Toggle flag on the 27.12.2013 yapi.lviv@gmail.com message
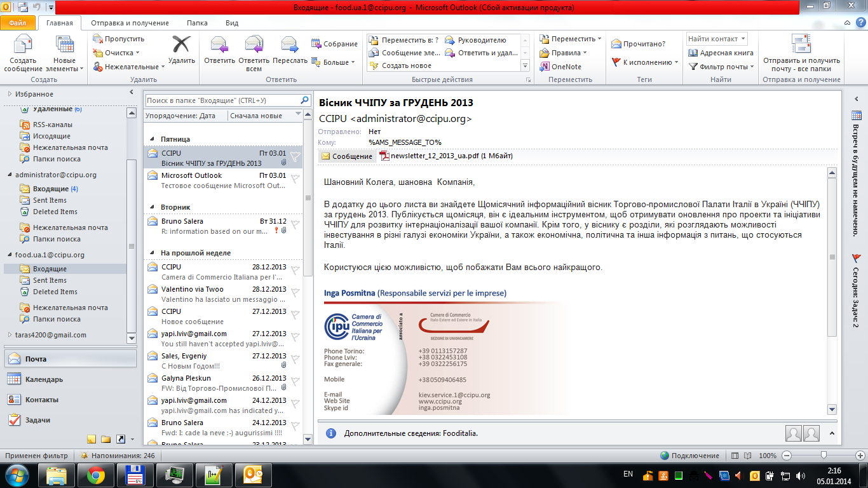 [x=295, y=337]
